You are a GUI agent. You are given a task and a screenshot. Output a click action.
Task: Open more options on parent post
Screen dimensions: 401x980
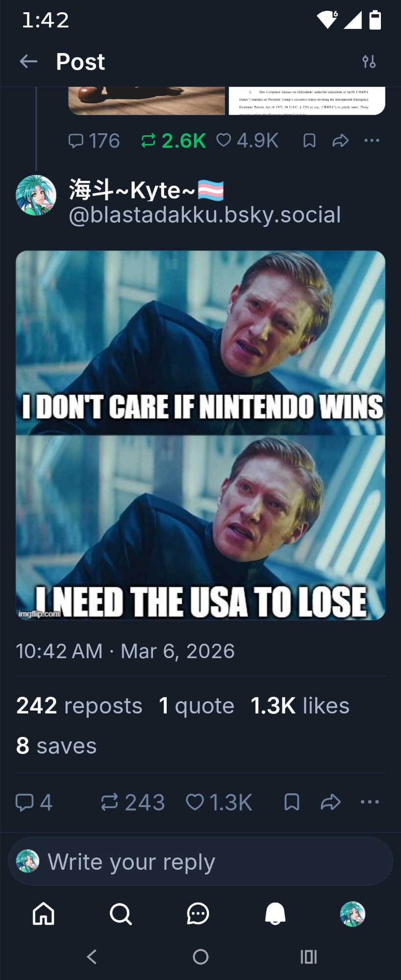(x=372, y=141)
